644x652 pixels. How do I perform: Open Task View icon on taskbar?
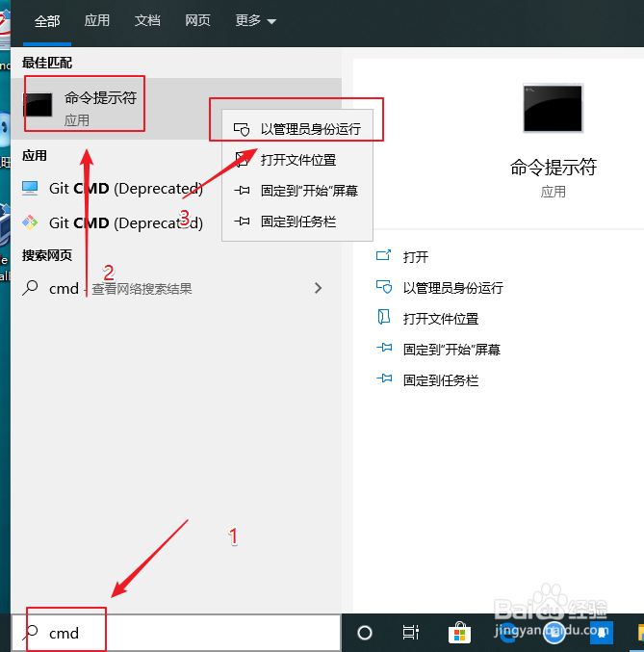coord(411,633)
